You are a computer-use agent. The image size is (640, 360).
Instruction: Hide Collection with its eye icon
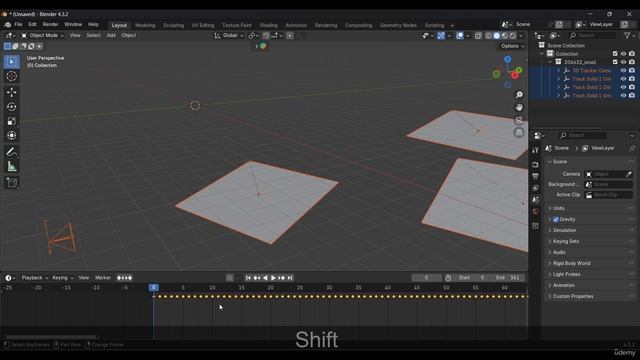click(x=623, y=54)
